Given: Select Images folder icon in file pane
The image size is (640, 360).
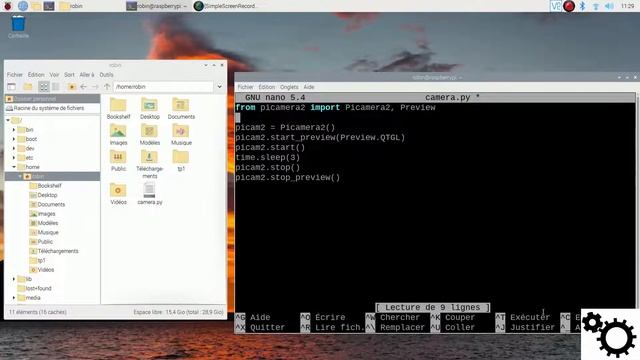Looking at the screenshot, I should point(118,135).
